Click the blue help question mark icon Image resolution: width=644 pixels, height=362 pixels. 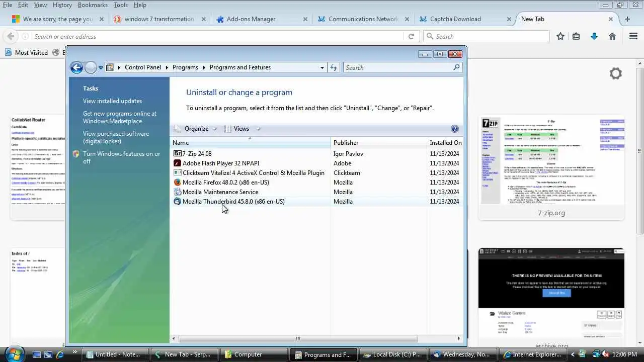[x=455, y=129]
